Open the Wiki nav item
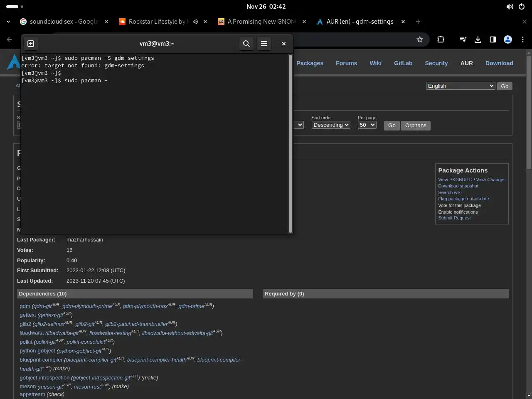Screen dimensions: 532x399 [x=375, y=63]
